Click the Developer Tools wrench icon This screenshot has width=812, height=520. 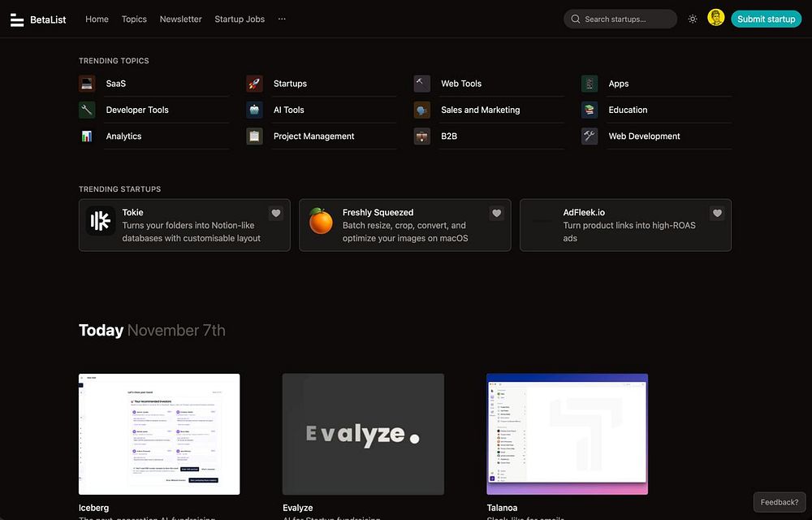tap(87, 110)
